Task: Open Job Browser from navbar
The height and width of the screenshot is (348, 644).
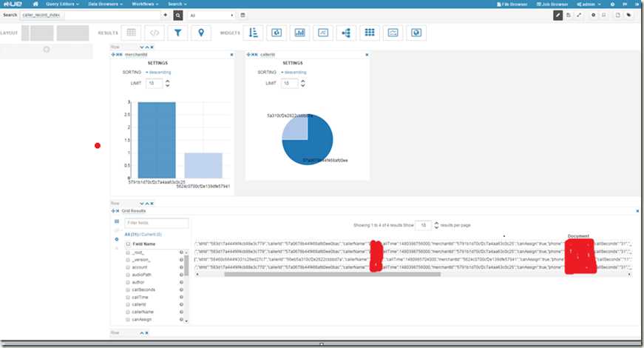Action: [552, 4]
